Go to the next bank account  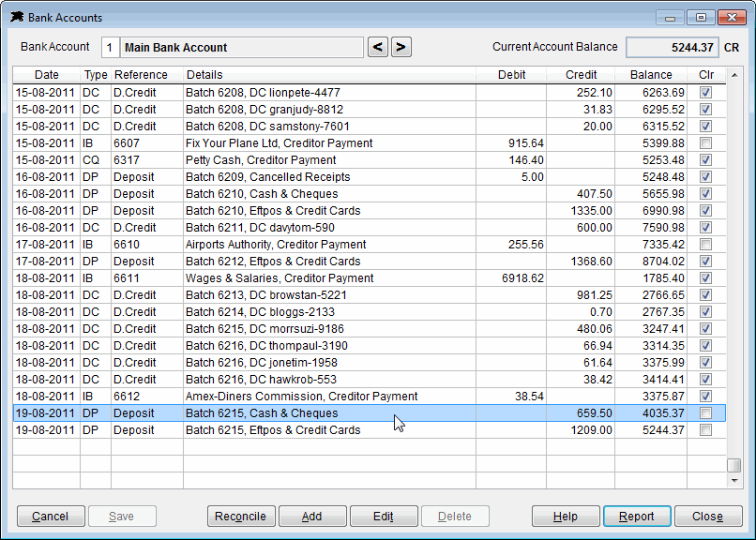(401, 47)
